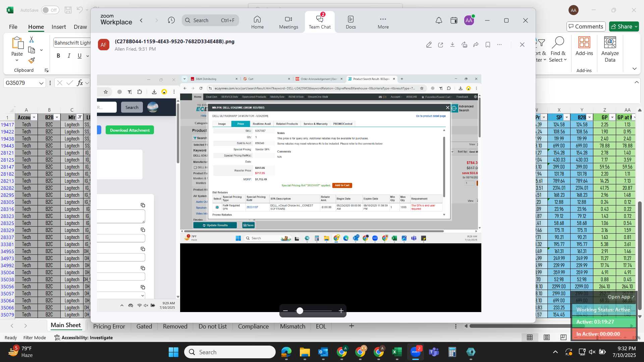Open Zoom Docs tab

click(x=351, y=22)
